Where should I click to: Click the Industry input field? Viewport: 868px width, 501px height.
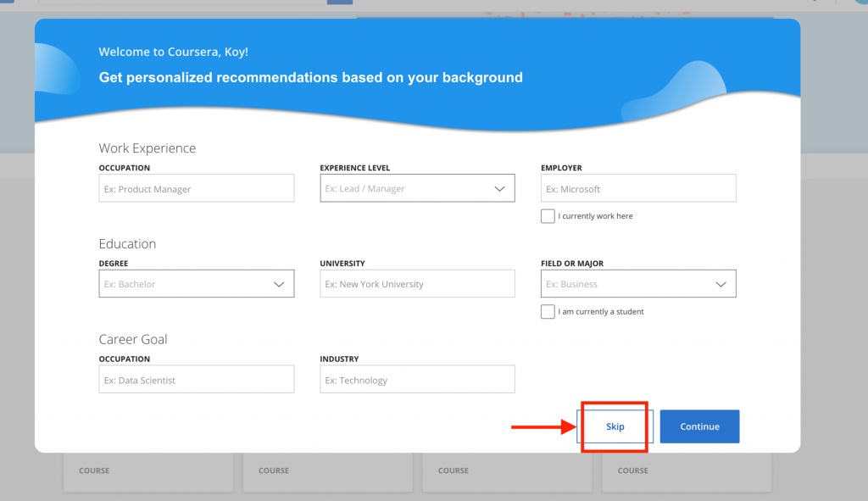pyautogui.click(x=417, y=379)
